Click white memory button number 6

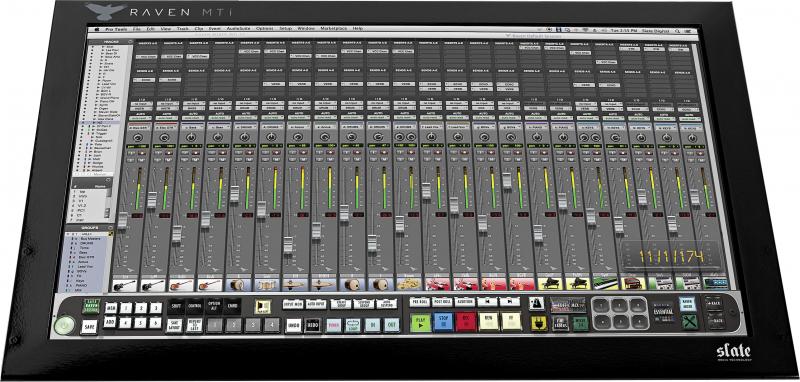point(156,323)
